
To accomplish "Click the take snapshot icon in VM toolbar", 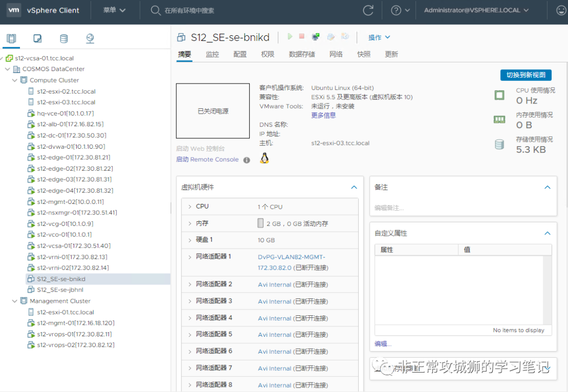I will pos(345,36).
